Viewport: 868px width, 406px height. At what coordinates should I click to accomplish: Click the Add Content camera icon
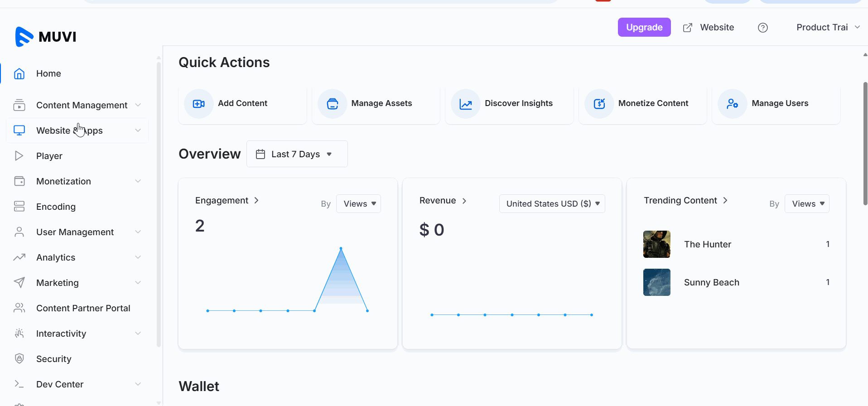[x=198, y=104]
